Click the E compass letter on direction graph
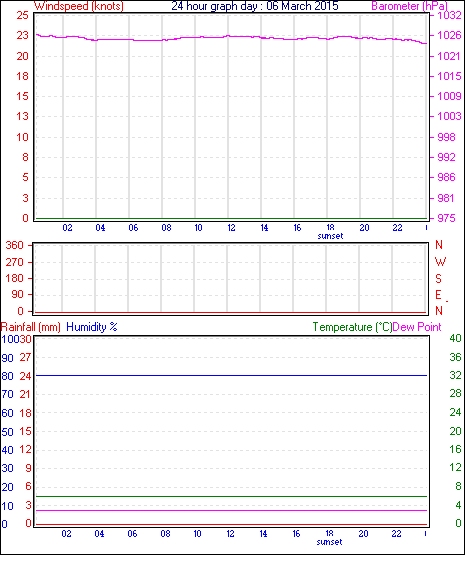The image size is (465, 563). click(x=438, y=295)
